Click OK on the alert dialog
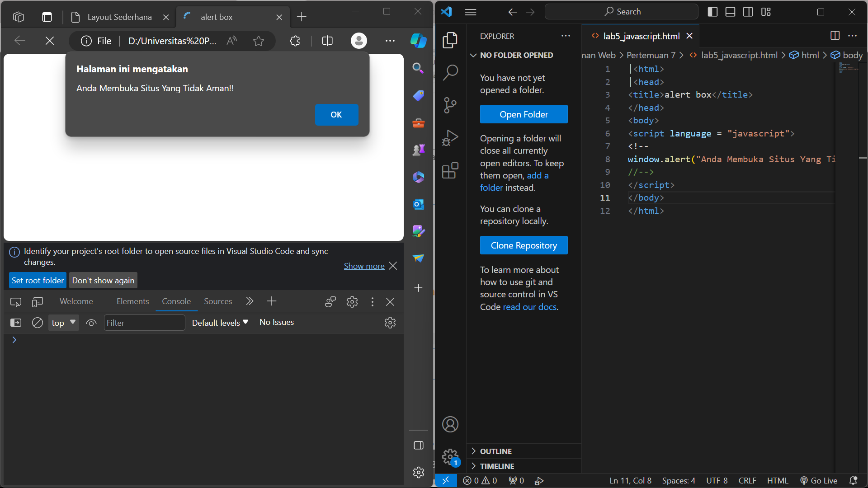The width and height of the screenshot is (868, 488). coord(336,114)
